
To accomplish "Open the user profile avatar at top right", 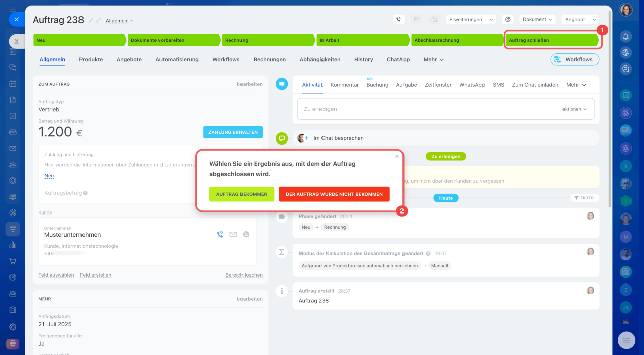I will coord(626,10).
